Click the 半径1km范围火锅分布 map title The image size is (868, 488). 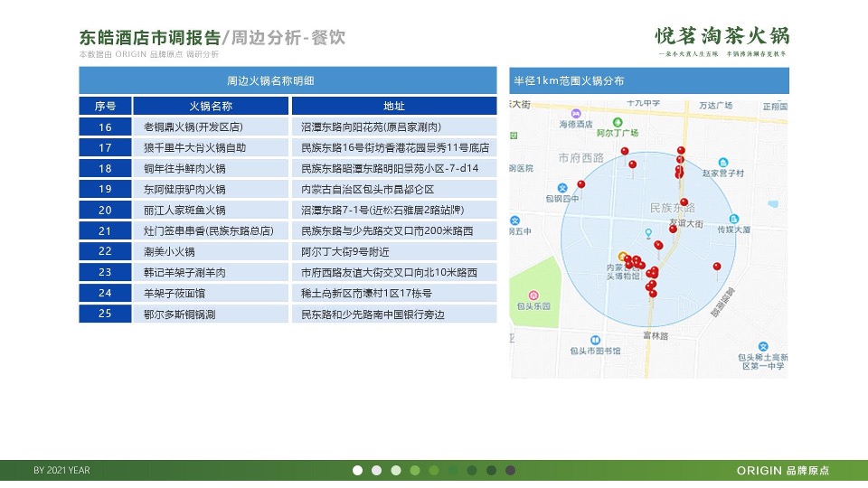569,80
